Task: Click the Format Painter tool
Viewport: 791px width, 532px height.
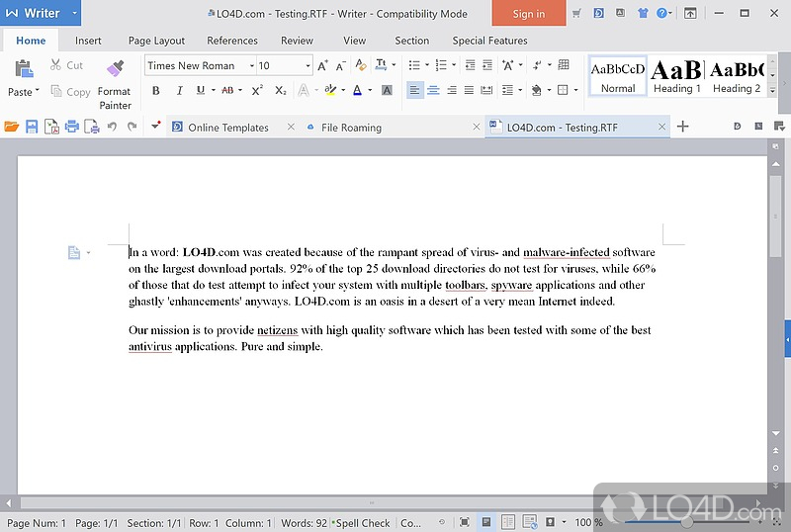Action: (x=115, y=82)
